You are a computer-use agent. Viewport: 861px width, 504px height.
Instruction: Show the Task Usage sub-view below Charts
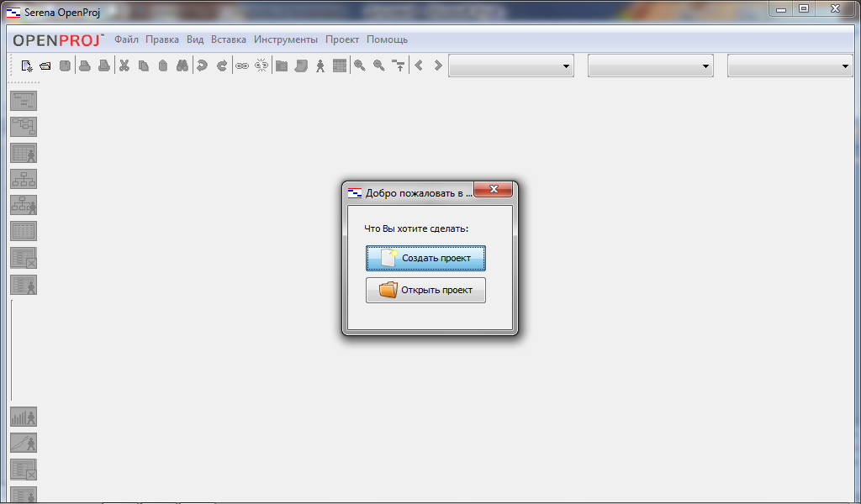pos(24,470)
